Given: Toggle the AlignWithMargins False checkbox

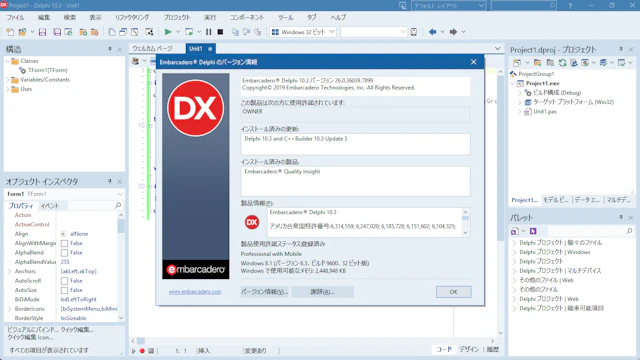Looking at the screenshot, I should click(x=64, y=243).
